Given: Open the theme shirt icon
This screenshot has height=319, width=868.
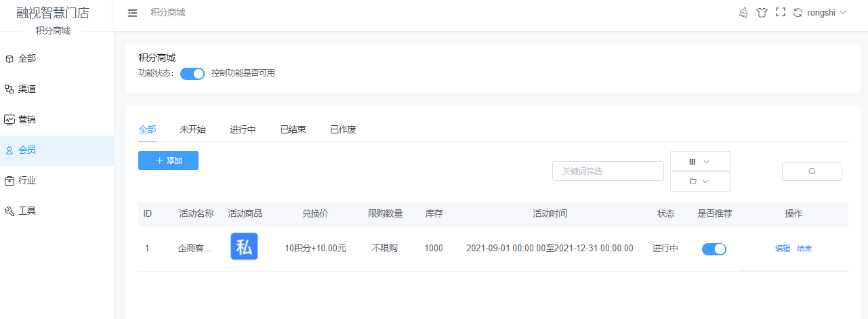Looking at the screenshot, I should (x=762, y=12).
